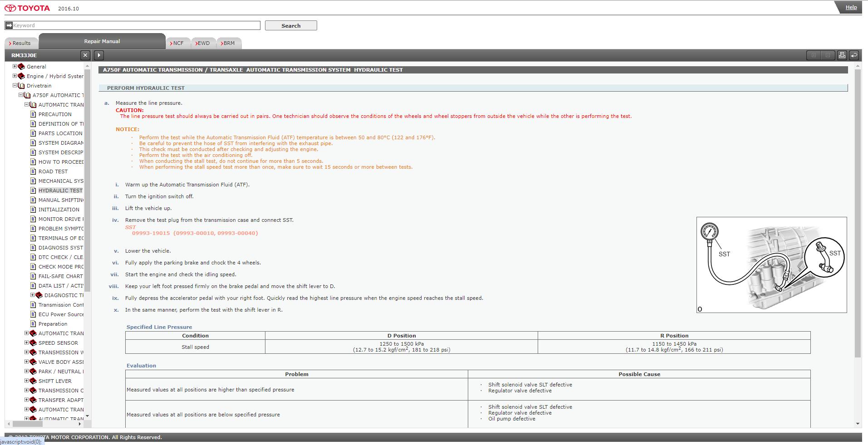This screenshot has height=445, width=868.
Task: Expand the PARK / NEUTRAL node
Action: pyautogui.click(x=26, y=371)
